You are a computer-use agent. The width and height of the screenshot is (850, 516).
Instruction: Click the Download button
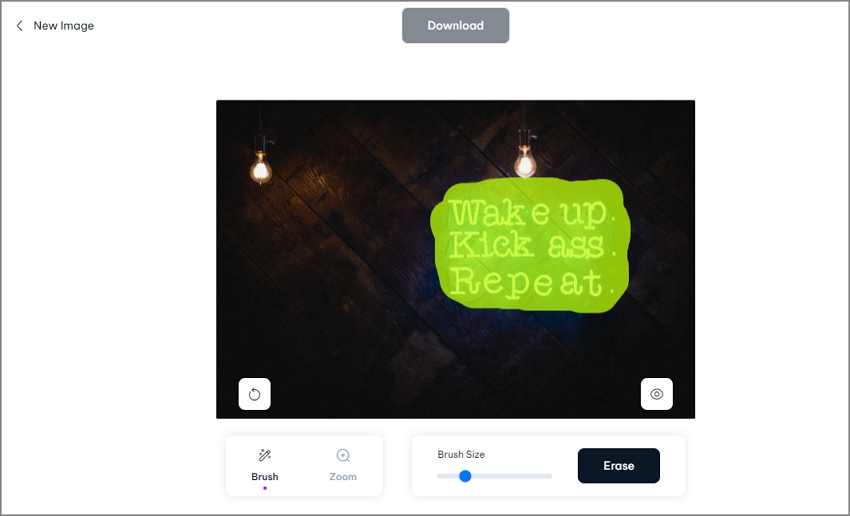click(455, 25)
